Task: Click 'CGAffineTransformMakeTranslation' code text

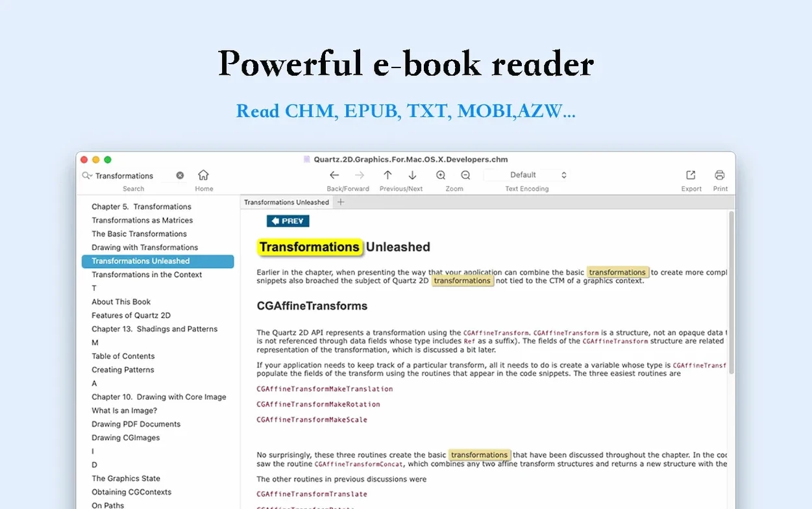Action: point(325,389)
